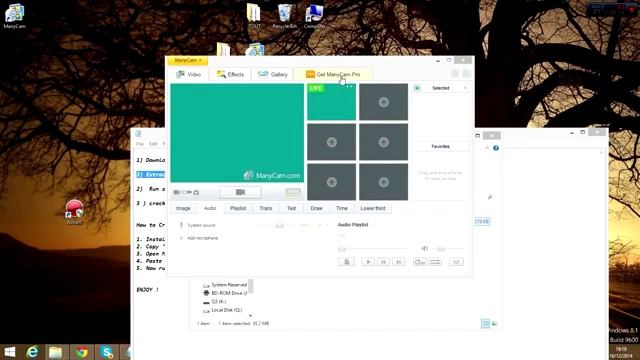Open the Windows Start button
This screenshot has height=360, width=640.
click(x=9, y=352)
